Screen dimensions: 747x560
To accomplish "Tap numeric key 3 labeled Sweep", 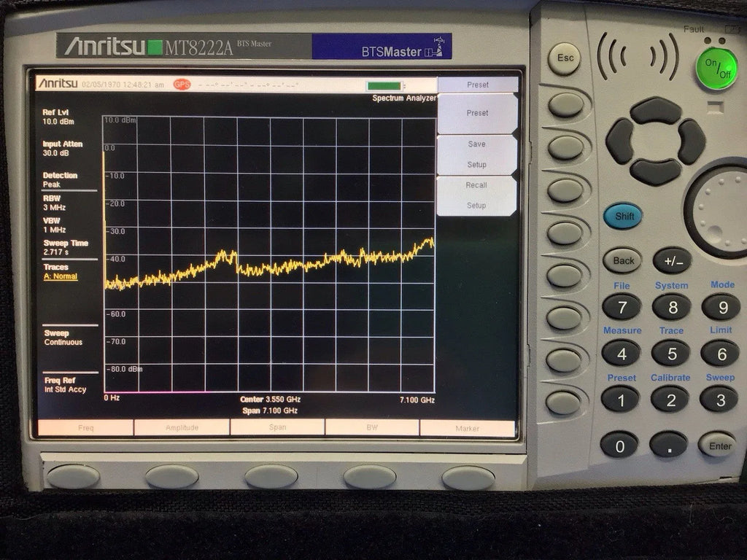I will 719,400.
